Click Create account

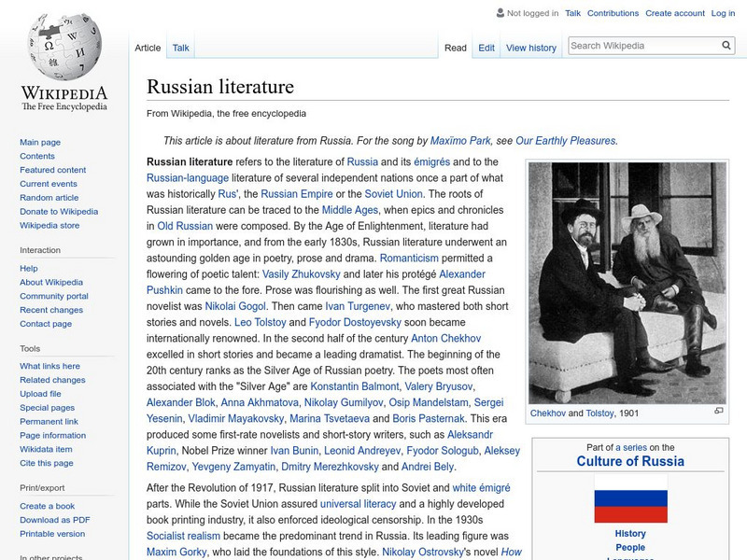(675, 13)
